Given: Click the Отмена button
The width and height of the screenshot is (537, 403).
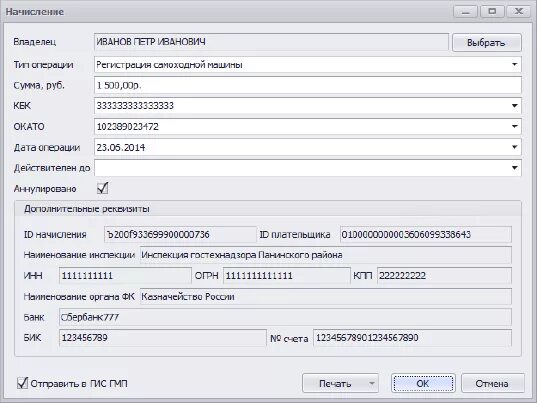Looking at the screenshot, I should point(492,383).
